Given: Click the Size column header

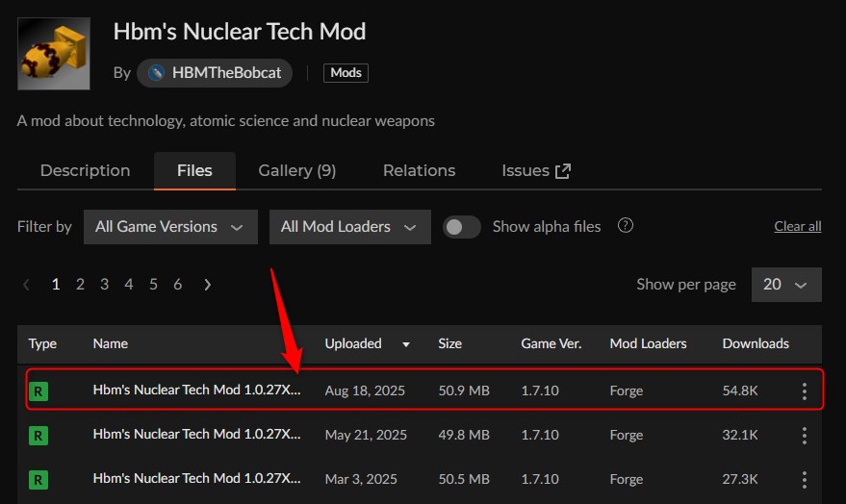Looking at the screenshot, I should pos(450,344).
